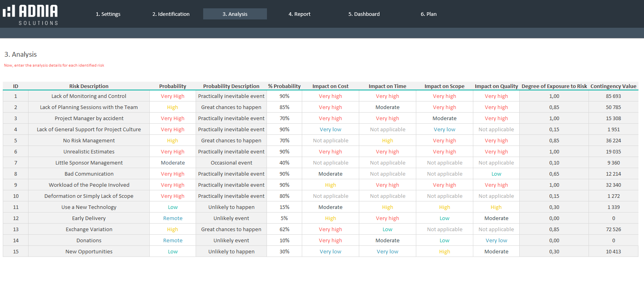Open the 1. Settings tab
Screen dimensions: 644x293
(x=108, y=14)
